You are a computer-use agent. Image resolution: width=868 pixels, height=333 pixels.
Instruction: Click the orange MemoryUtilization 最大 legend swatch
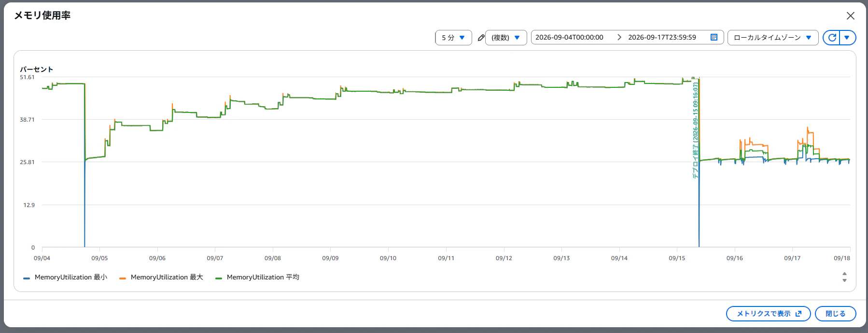(x=123, y=278)
